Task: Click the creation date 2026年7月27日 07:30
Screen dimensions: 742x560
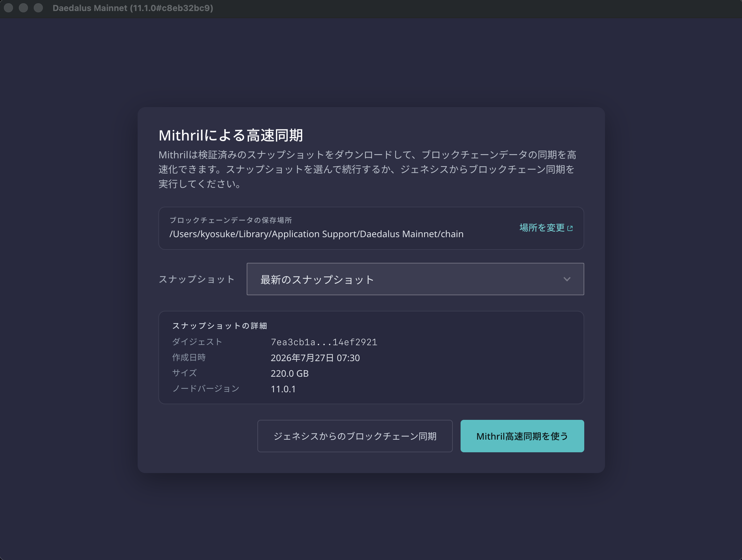Action: pyautogui.click(x=315, y=358)
